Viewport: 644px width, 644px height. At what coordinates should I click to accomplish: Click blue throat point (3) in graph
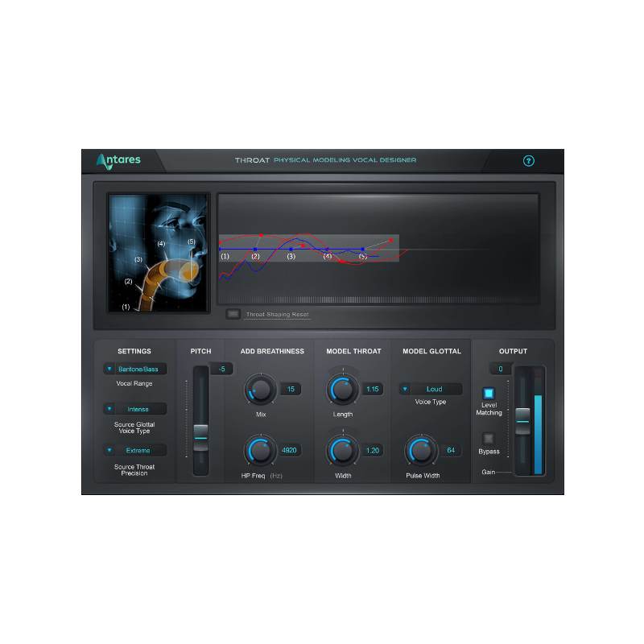pos(291,250)
